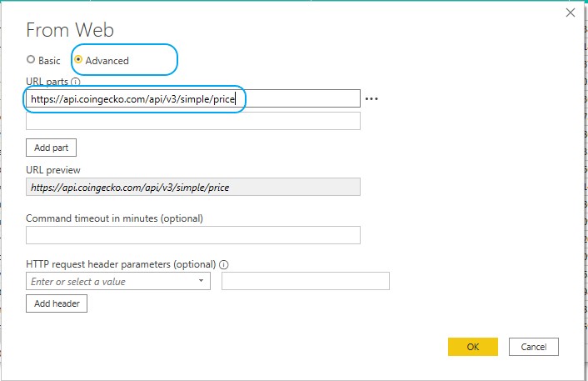The width and height of the screenshot is (588, 381).
Task: Click the 'URL preview' label text
Action: [x=53, y=170]
